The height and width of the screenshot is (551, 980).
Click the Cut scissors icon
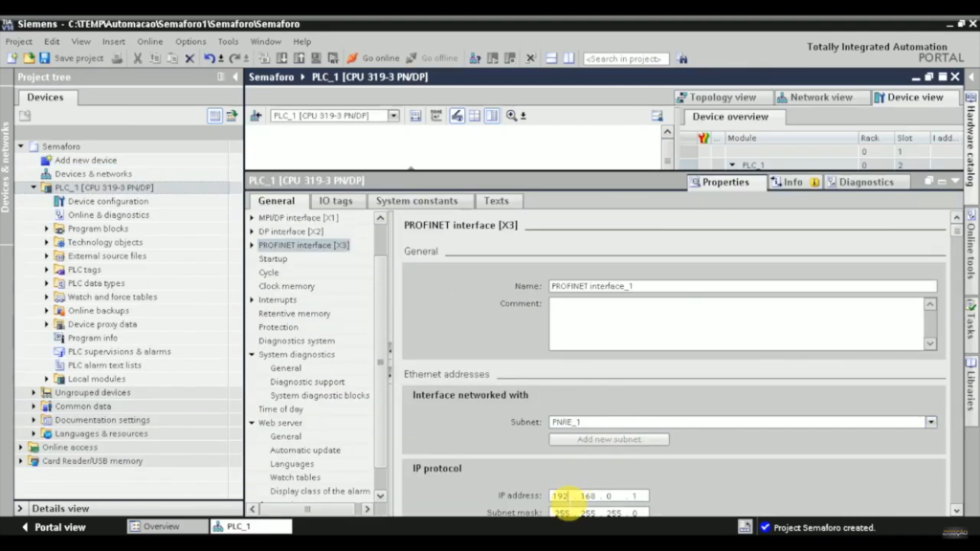(x=138, y=58)
